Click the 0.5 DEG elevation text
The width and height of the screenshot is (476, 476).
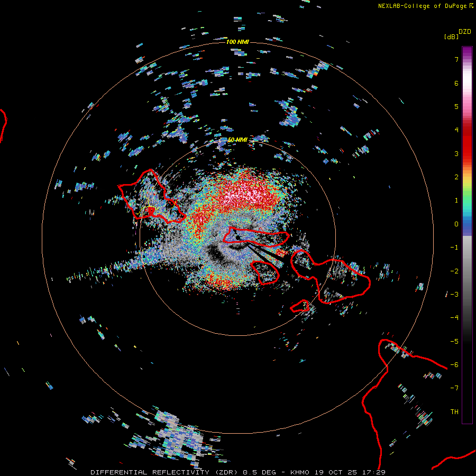click(x=259, y=472)
